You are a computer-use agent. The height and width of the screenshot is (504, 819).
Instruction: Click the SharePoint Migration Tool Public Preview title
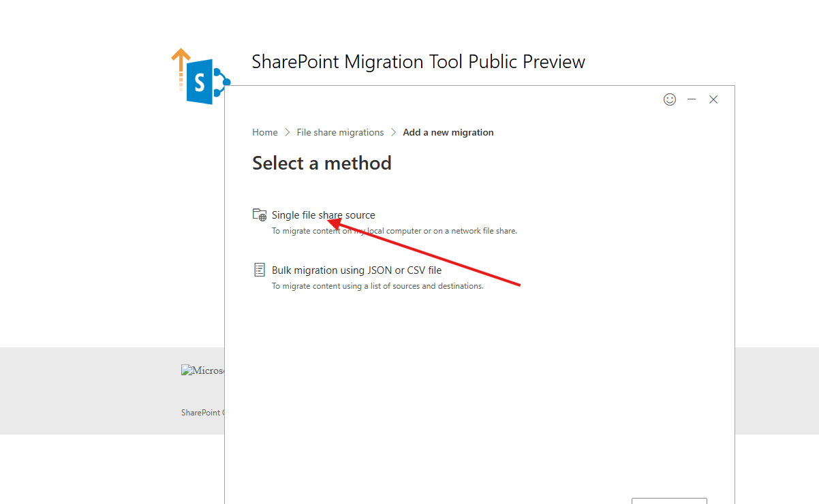click(418, 62)
